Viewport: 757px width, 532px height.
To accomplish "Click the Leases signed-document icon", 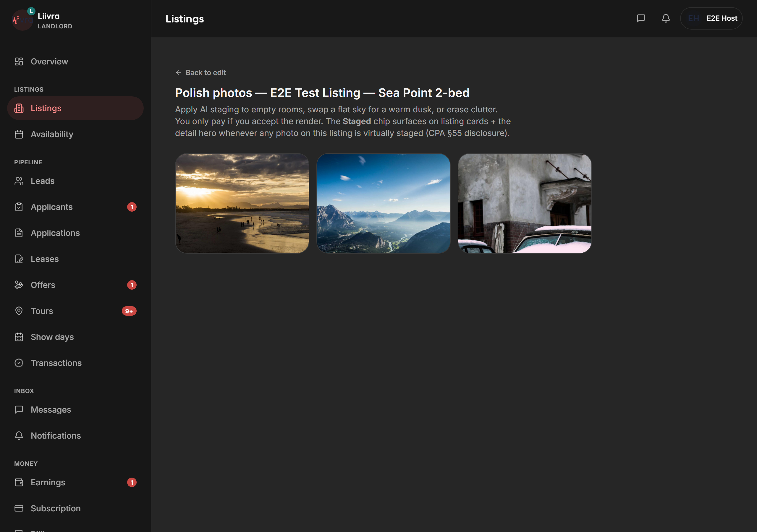I will pyautogui.click(x=19, y=259).
